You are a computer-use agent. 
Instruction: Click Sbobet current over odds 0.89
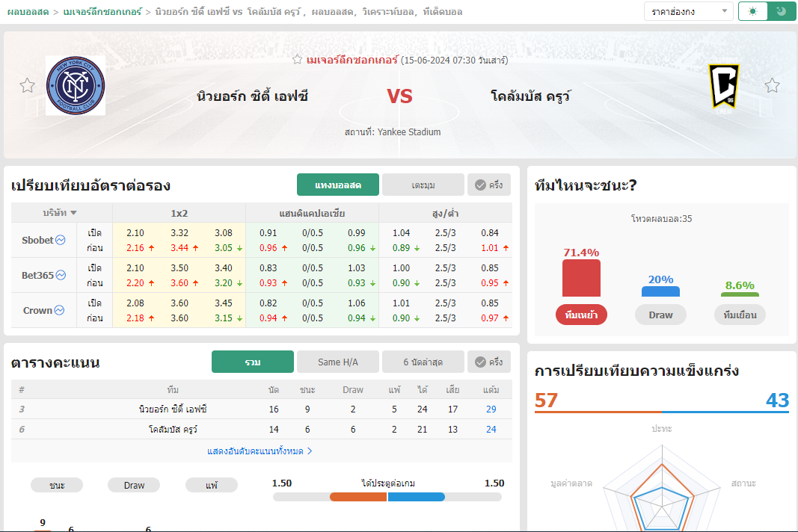click(401, 247)
